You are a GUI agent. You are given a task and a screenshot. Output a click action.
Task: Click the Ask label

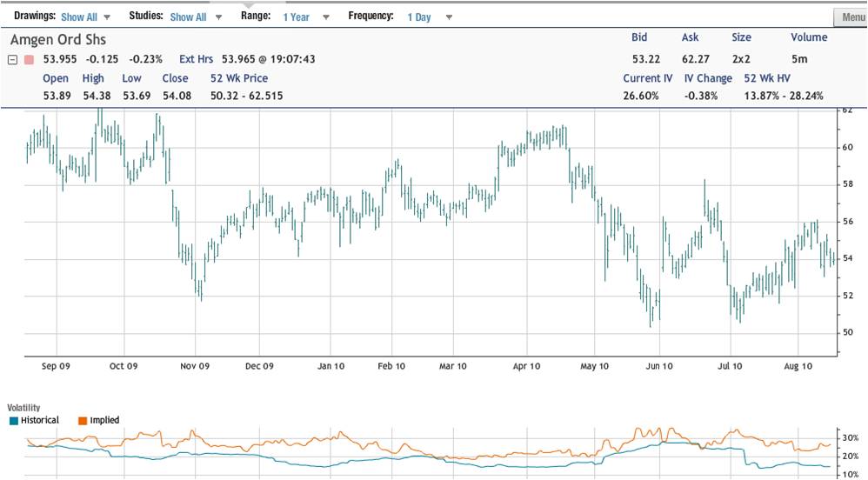690,37
